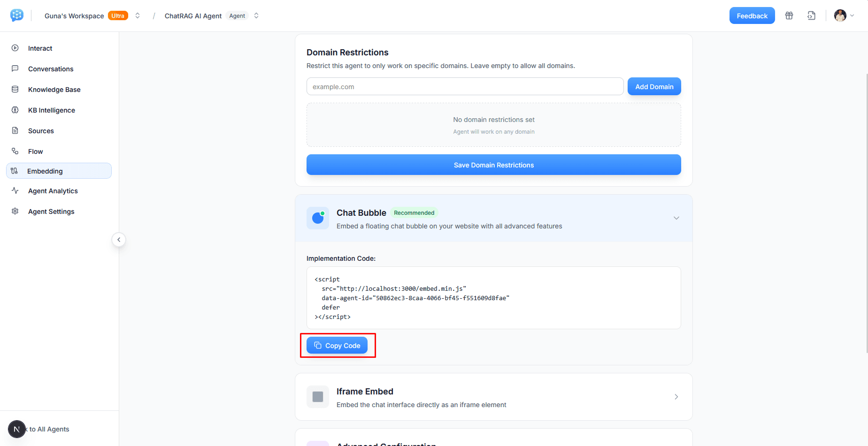868x446 pixels.
Task: Click the Copy Code button
Action: tap(337, 345)
